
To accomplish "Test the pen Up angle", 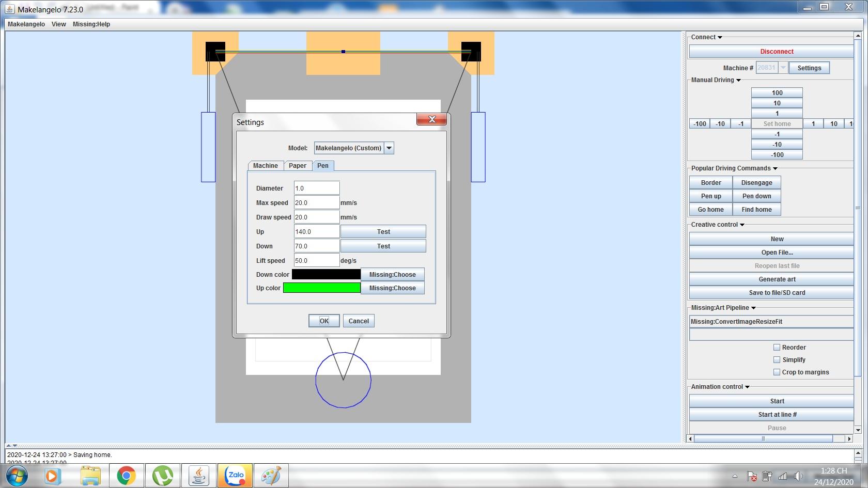I will 383,231.
